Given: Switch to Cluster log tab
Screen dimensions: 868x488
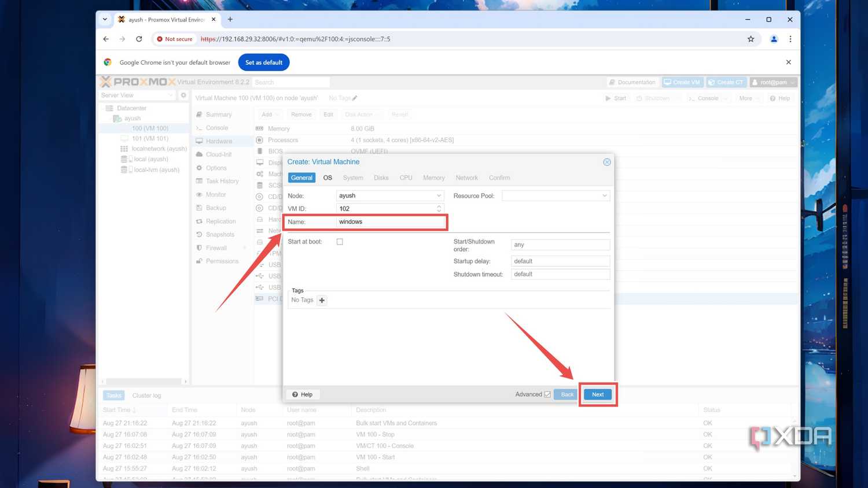Looking at the screenshot, I should click(146, 395).
